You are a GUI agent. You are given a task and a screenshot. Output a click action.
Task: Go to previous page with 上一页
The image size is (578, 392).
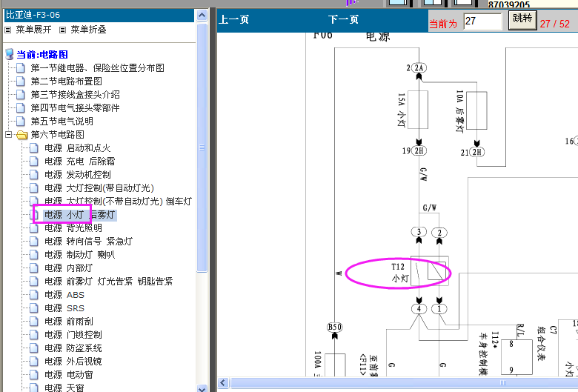pyautogui.click(x=233, y=19)
